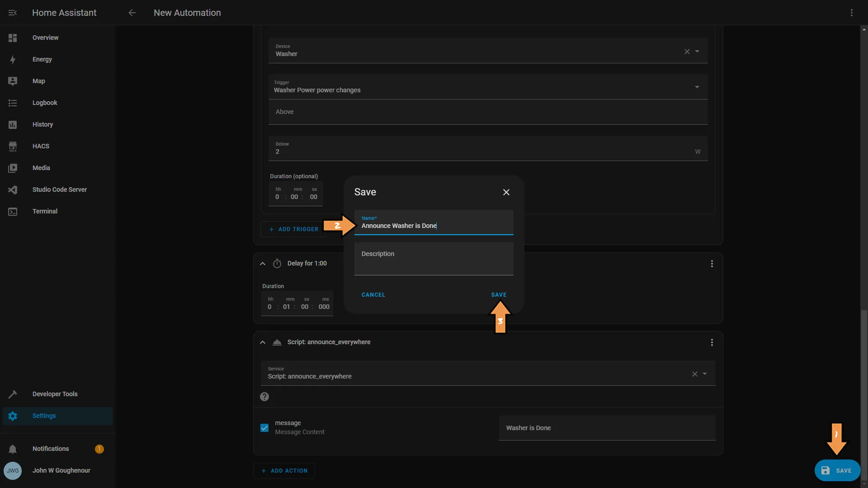Click Add Trigger button

click(293, 229)
